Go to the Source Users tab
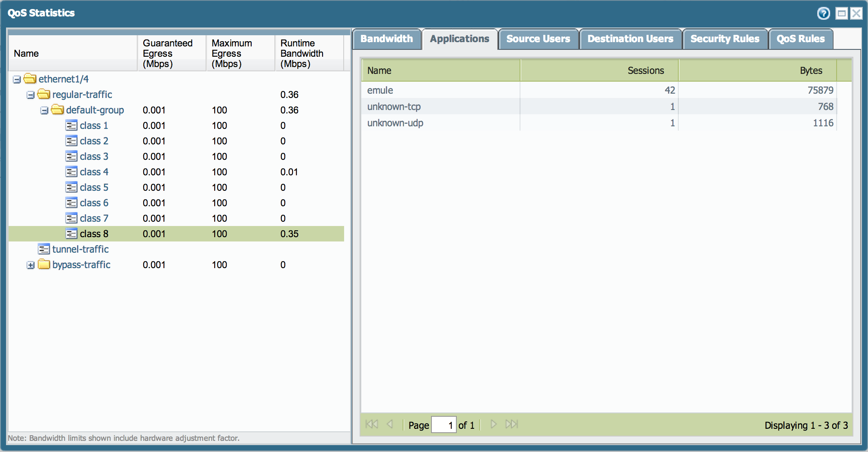The height and width of the screenshot is (452, 868). 539,39
